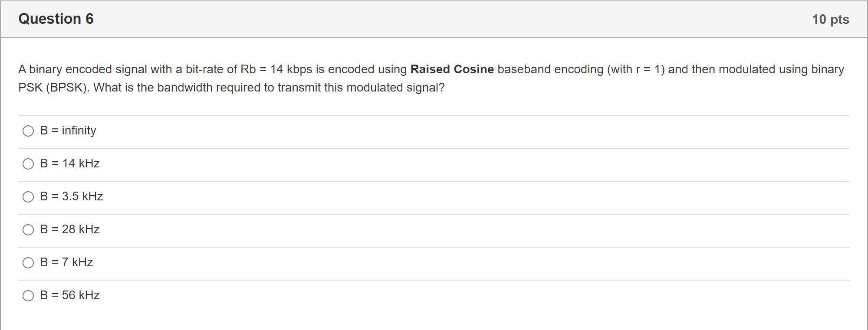Click the 'B = 3.5 kHz' answer label text
868x330 pixels.
click(x=72, y=196)
